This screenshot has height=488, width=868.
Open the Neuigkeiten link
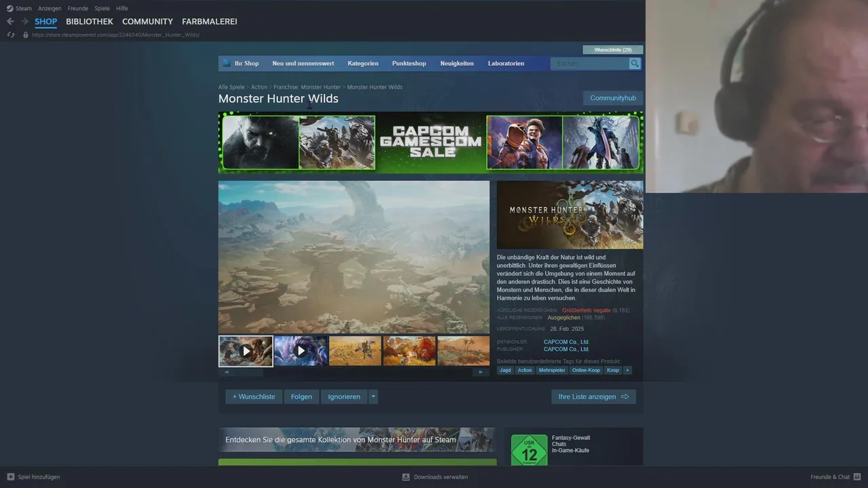point(457,63)
